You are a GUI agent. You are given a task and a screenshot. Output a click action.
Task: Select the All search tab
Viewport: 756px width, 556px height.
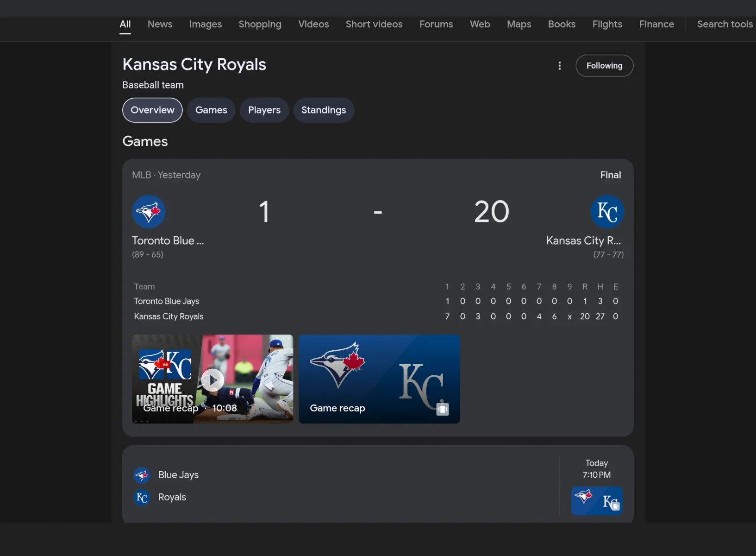[x=125, y=25]
